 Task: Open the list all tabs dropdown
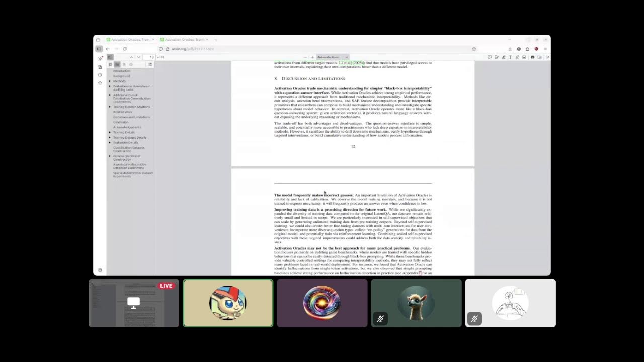509,40
